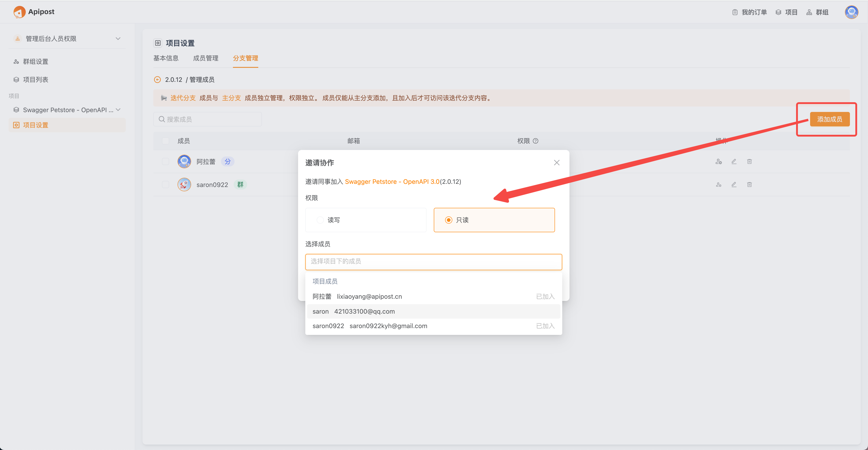This screenshot has height=450, width=868.
Task: Click Swagger Petstore - OpenAPI 3.0 link
Action: pyautogui.click(x=392, y=182)
